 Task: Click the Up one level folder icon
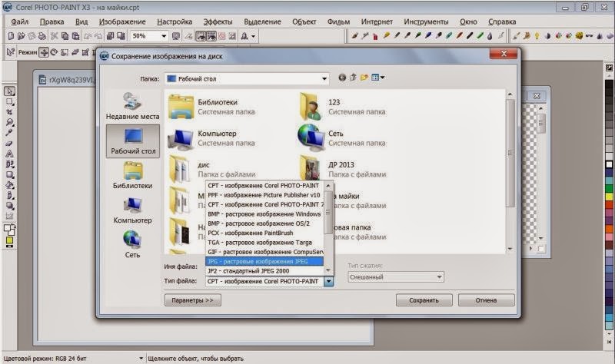(353, 78)
